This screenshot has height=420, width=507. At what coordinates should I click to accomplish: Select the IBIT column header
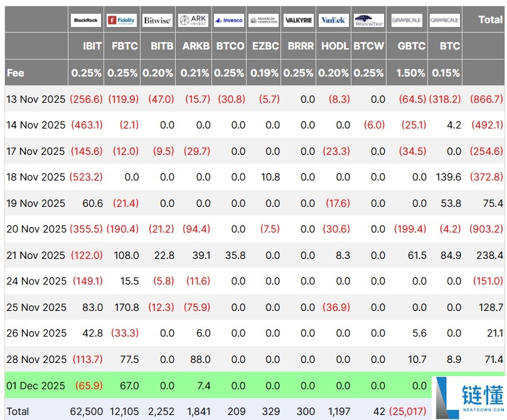pyautogui.click(x=92, y=46)
